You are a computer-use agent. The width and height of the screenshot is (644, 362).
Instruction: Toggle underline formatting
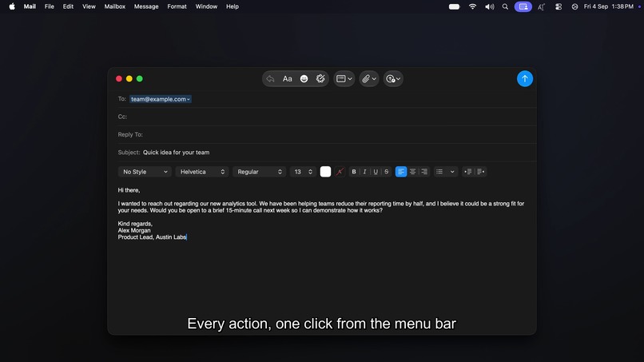tap(376, 172)
